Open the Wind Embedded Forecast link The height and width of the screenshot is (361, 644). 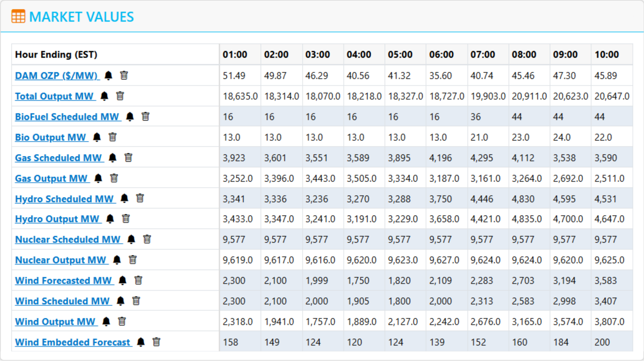72,342
